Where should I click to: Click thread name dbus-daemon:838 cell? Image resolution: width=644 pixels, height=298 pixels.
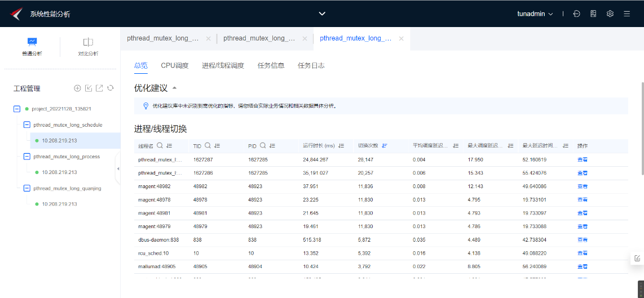click(158, 239)
